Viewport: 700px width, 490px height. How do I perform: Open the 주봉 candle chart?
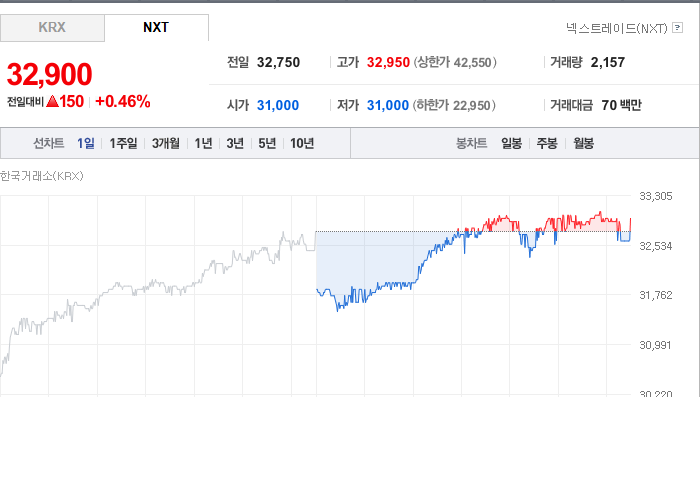tap(547, 143)
